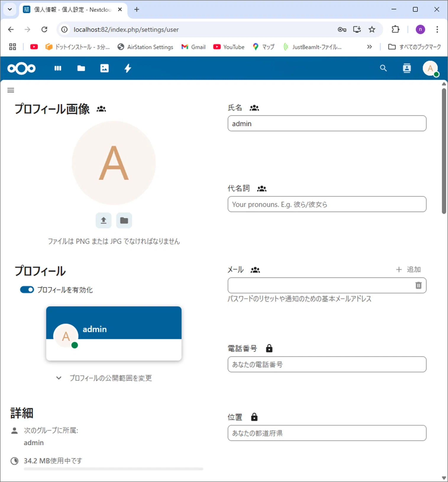
Task: Toggle the settings navigation hamburger menu
Action: pyautogui.click(x=11, y=90)
